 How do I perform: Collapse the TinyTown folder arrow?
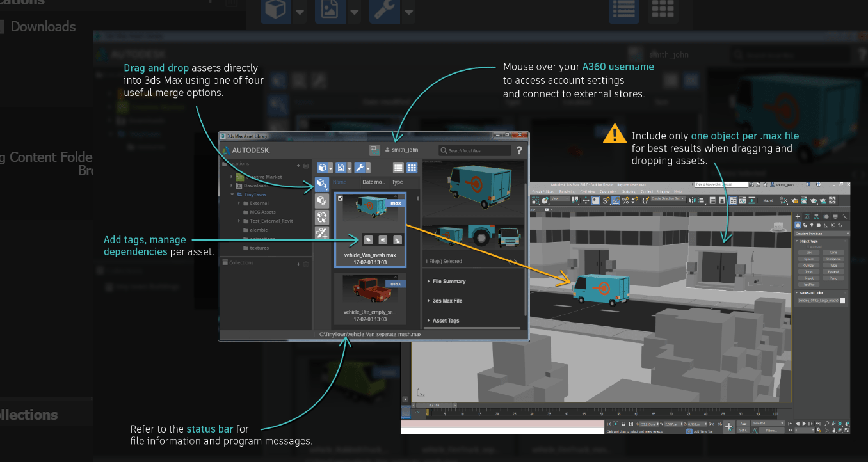[232, 195]
